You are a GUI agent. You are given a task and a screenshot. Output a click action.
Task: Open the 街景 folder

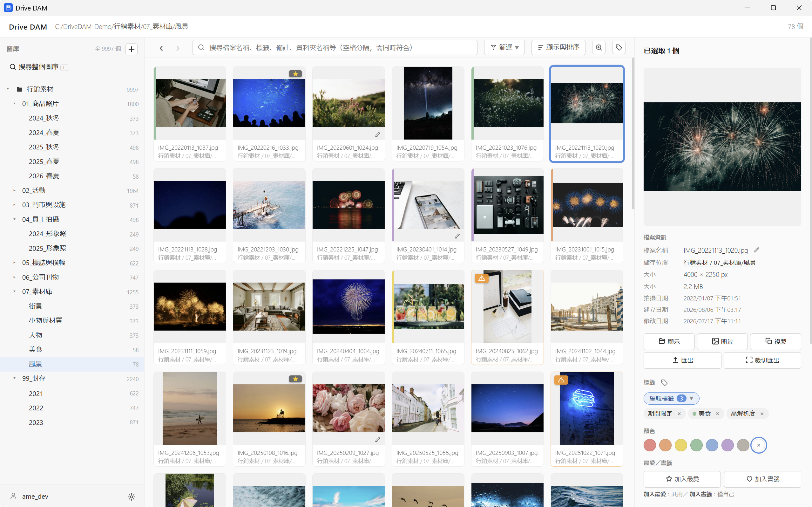(72, 306)
